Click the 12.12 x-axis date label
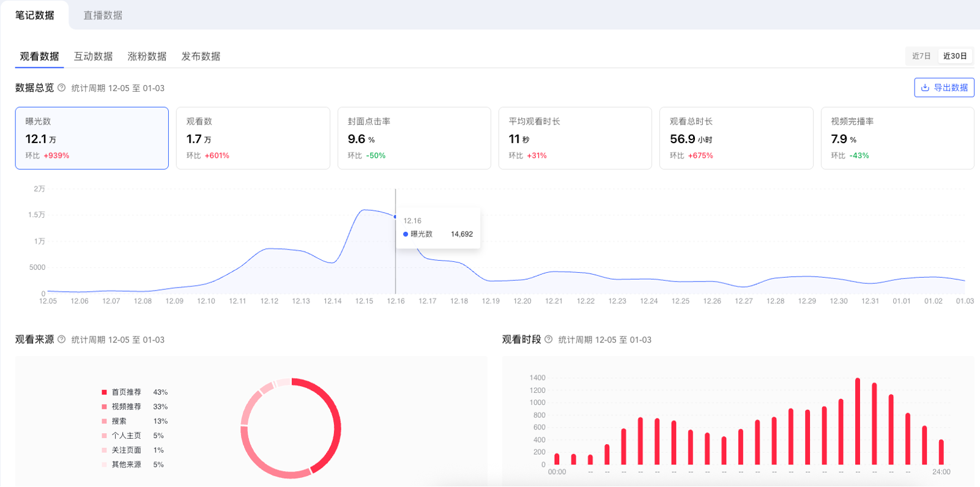980x487 pixels. pyautogui.click(x=269, y=301)
